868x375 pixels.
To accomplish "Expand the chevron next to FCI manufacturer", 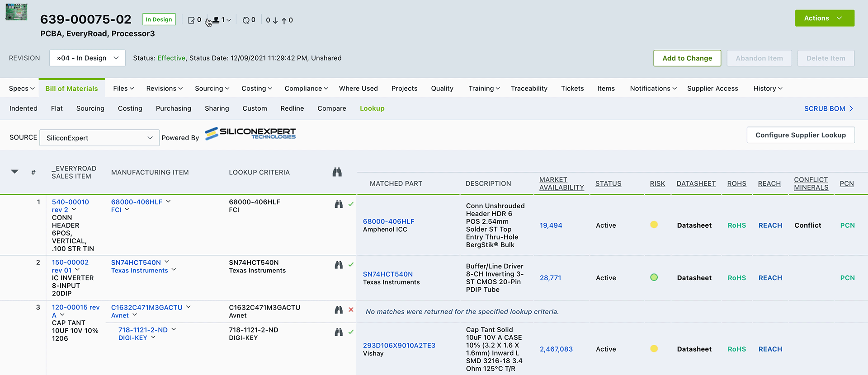I will pos(127,209).
